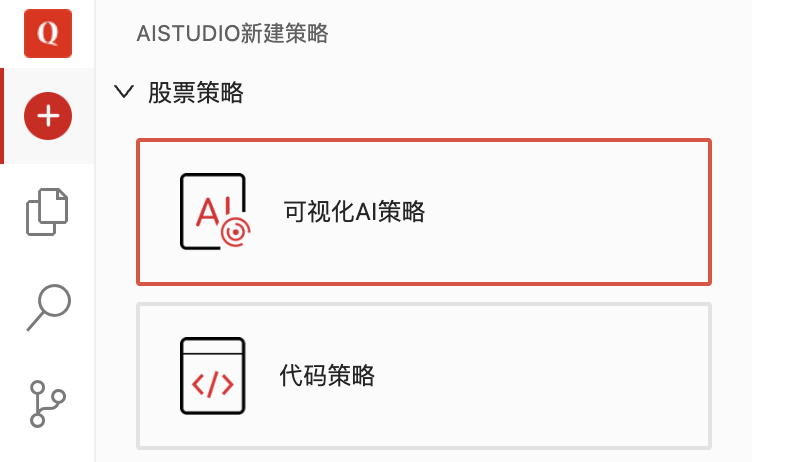Open the source control branch icon
Image resolution: width=786 pixels, height=462 pixels.
pos(47,404)
